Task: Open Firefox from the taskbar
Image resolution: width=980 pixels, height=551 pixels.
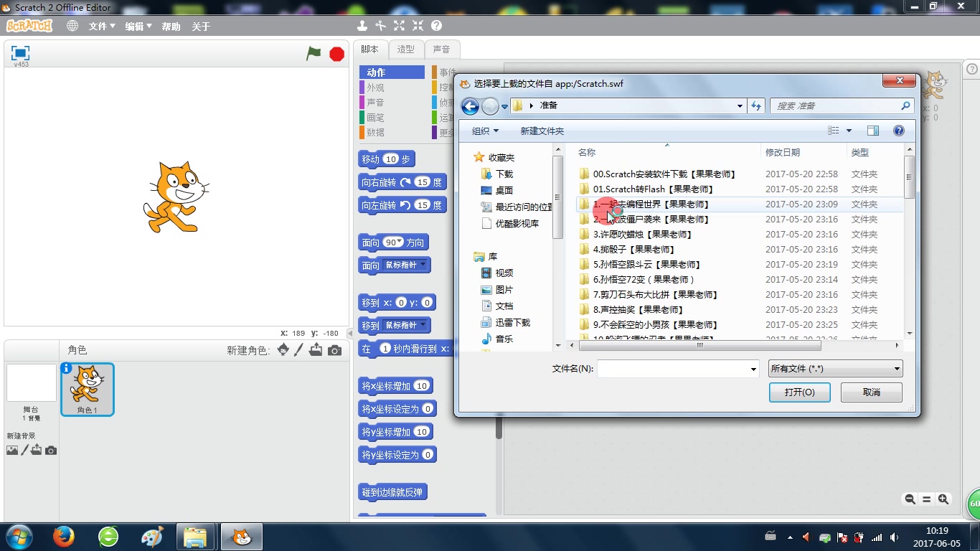Action: click(x=64, y=537)
